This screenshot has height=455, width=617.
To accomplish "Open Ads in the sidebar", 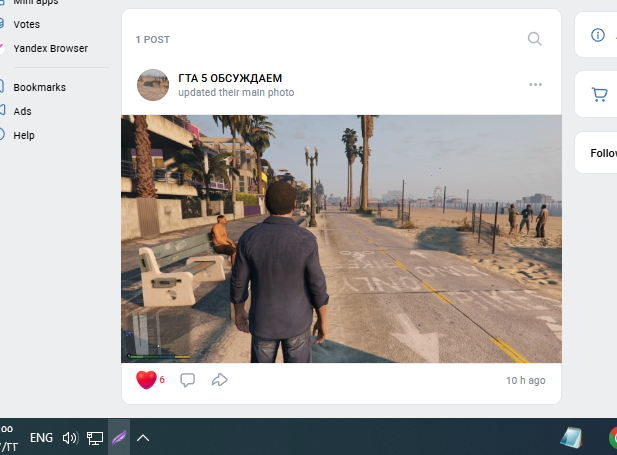I will [22, 111].
